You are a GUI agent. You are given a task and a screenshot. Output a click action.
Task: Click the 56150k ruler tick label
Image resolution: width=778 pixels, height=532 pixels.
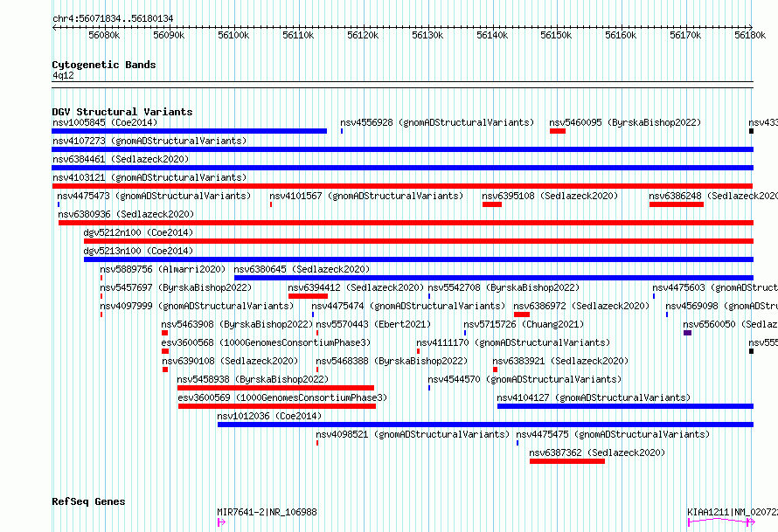(556, 35)
